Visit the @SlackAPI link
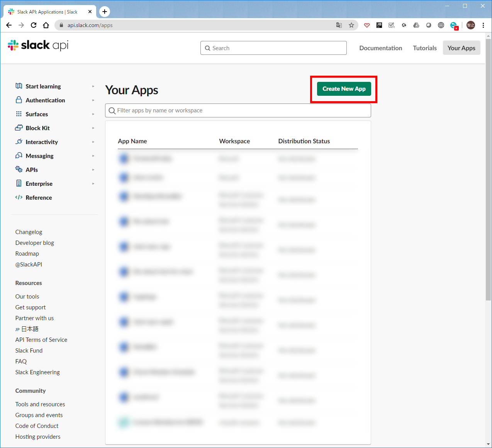This screenshot has width=492, height=448. (x=29, y=265)
